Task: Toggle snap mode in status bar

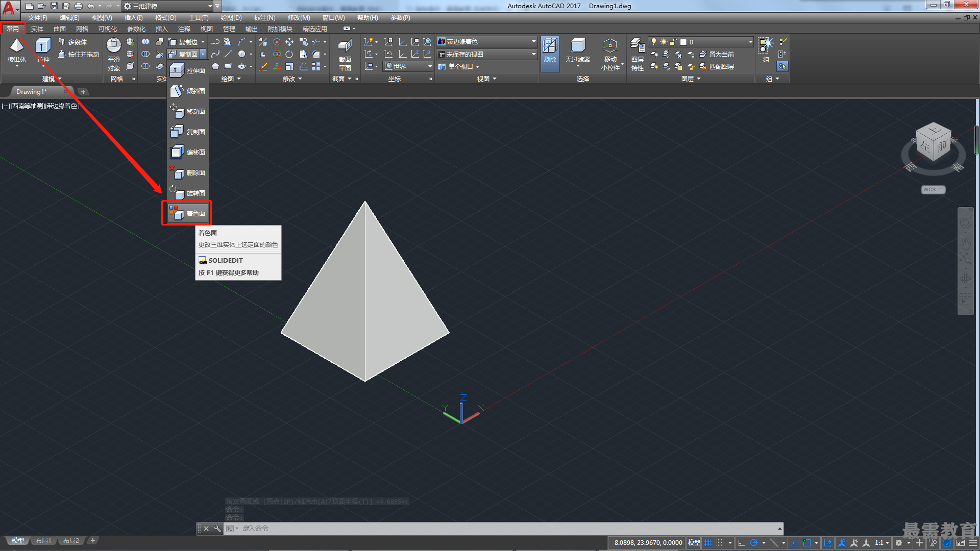Action: [720, 543]
